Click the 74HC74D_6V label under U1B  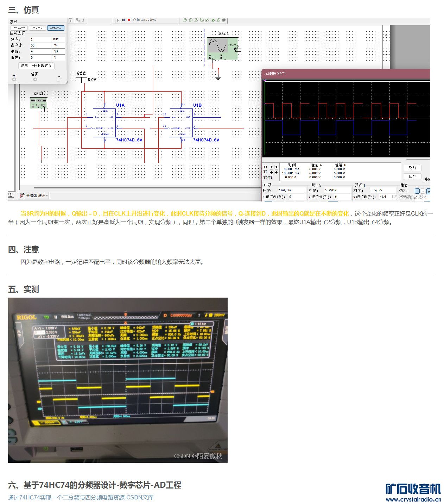click(206, 140)
